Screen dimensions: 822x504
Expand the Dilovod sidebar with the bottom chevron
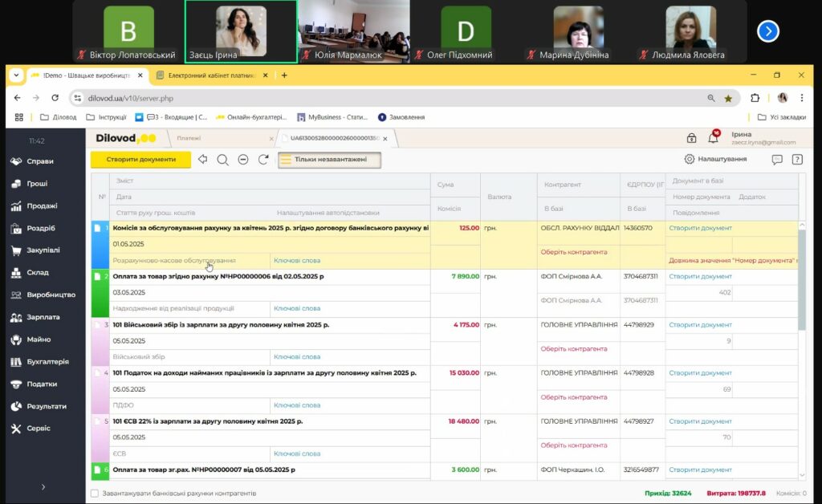tap(43, 487)
